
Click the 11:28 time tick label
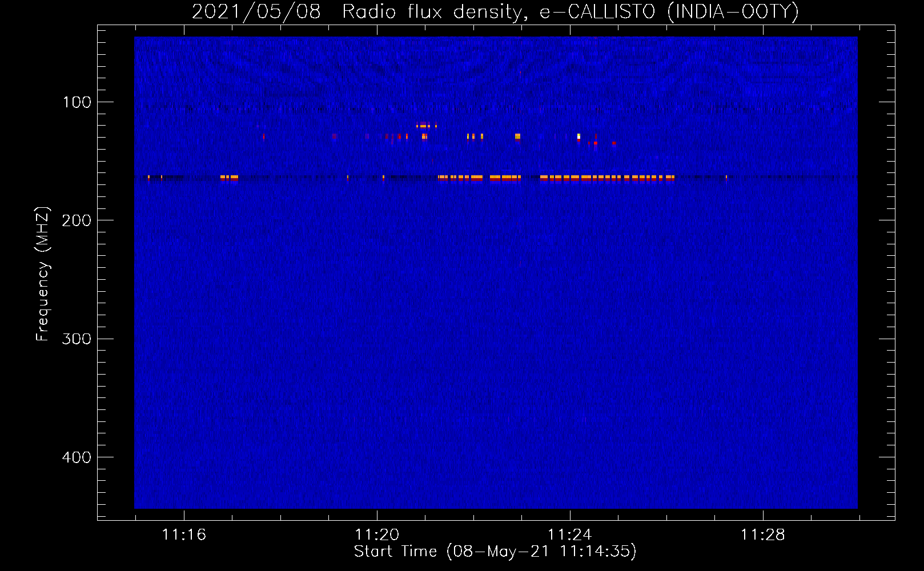pyautogui.click(x=763, y=534)
